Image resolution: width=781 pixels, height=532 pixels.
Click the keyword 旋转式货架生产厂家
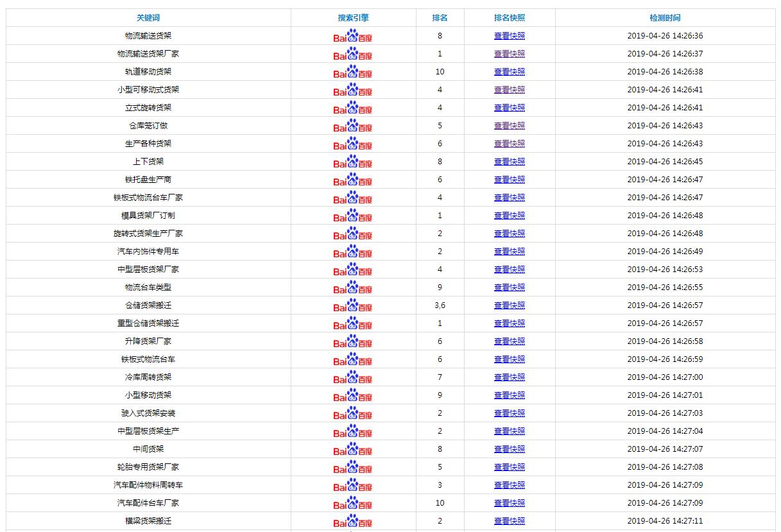point(148,234)
